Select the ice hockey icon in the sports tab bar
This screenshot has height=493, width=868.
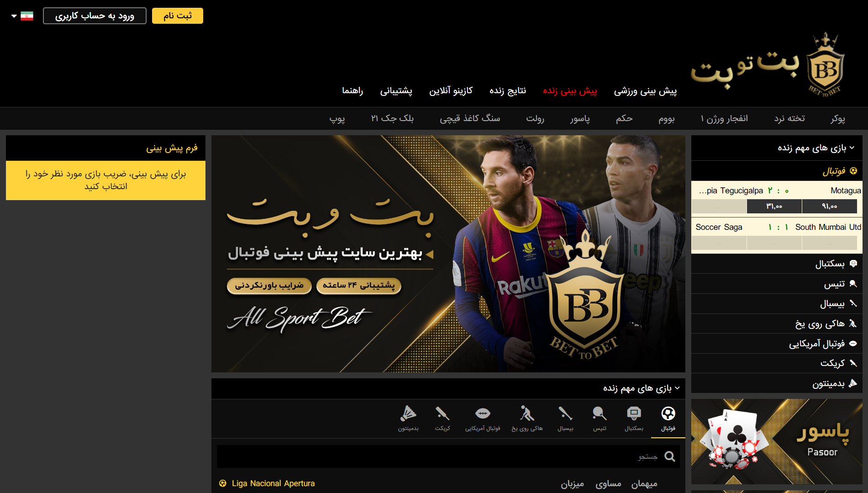click(527, 413)
